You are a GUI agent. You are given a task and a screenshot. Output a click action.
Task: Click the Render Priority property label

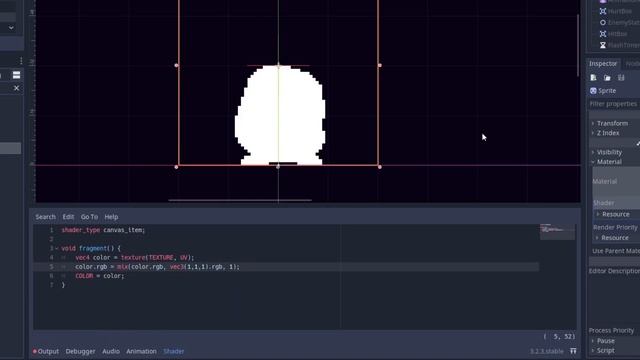click(x=616, y=227)
